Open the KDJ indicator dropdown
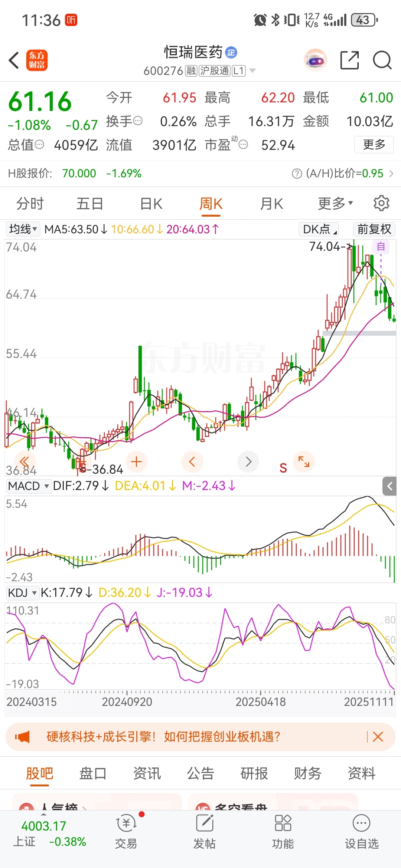The height and width of the screenshot is (868, 401). coord(22,593)
